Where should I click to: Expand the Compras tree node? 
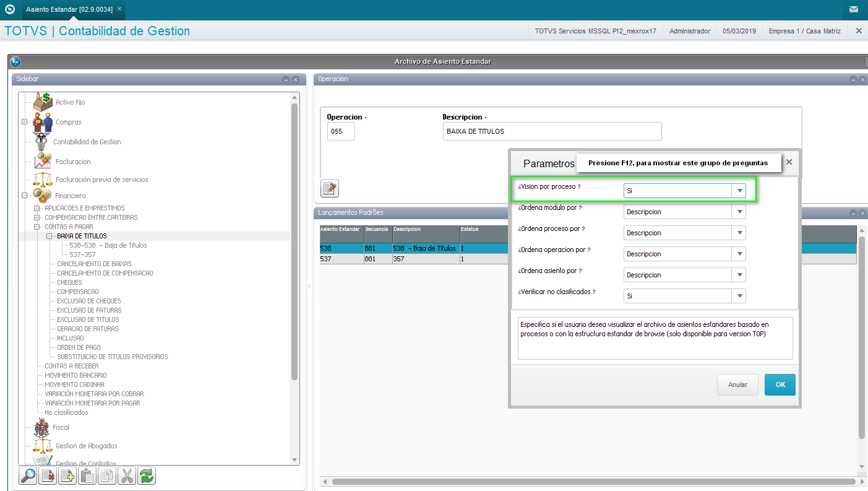coord(25,122)
